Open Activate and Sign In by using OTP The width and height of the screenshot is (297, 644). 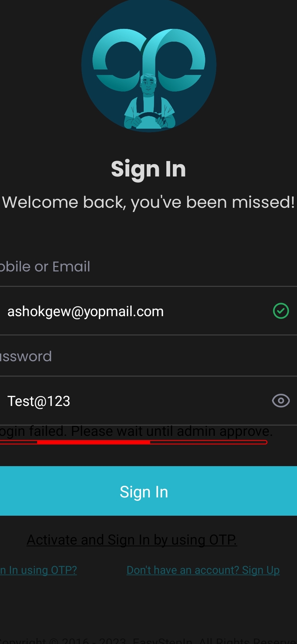coord(132,540)
